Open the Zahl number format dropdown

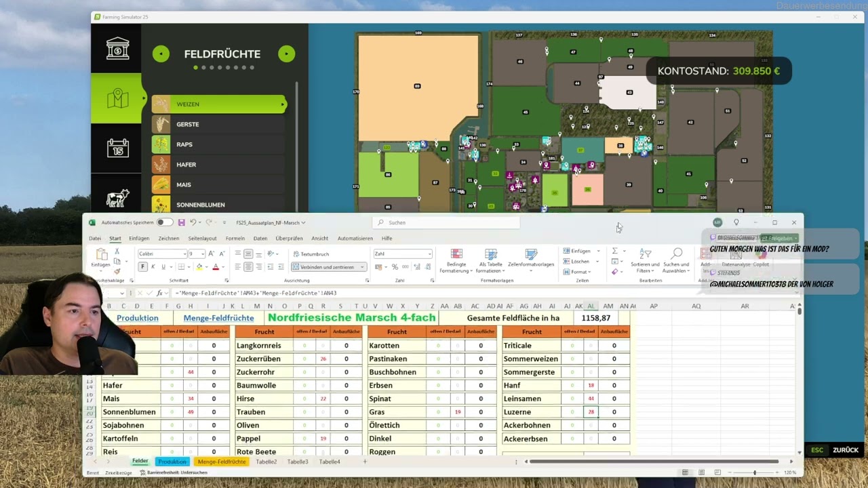(x=429, y=254)
